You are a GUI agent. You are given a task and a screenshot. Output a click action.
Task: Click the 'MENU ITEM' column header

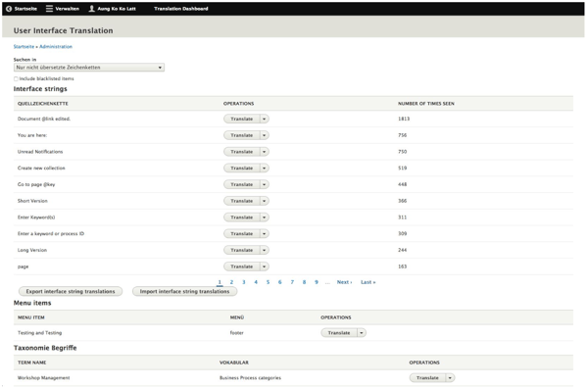(x=31, y=317)
